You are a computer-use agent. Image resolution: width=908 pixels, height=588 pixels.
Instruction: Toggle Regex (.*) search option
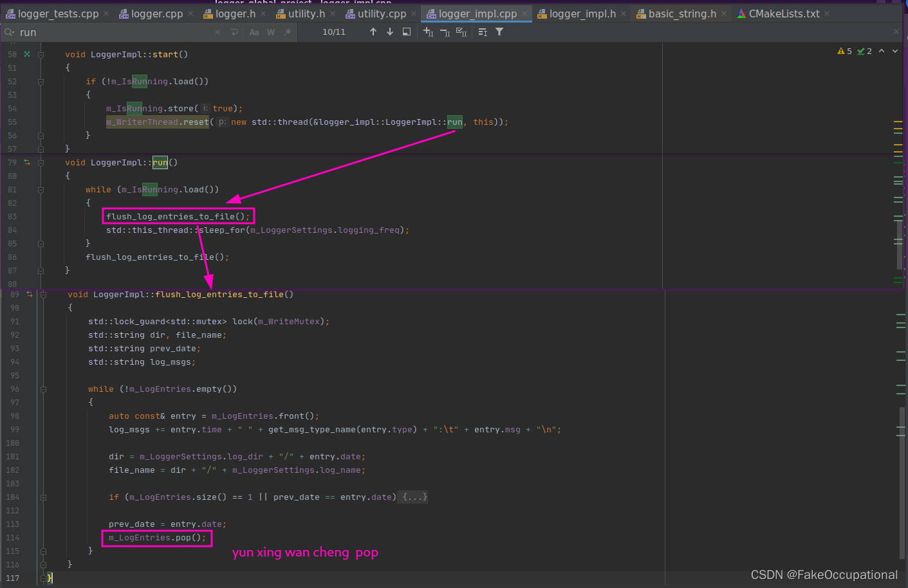288,32
